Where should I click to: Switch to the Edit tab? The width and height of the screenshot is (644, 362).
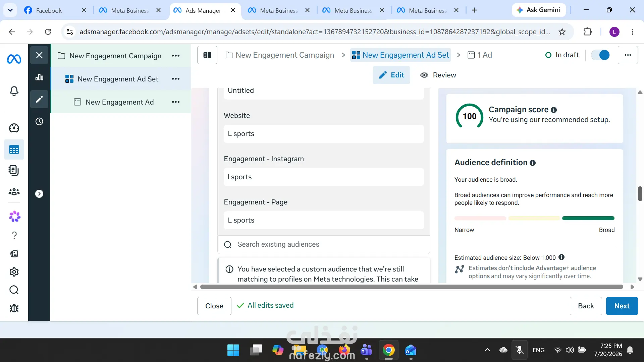click(x=391, y=75)
